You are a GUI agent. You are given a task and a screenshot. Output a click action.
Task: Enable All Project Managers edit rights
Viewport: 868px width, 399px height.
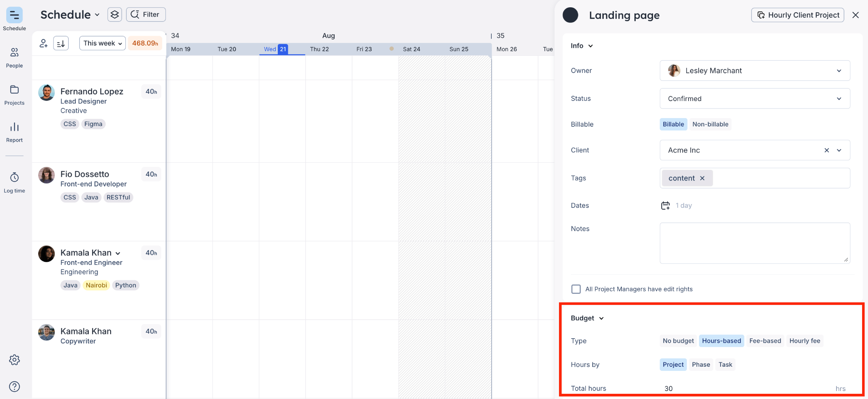click(x=576, y=289)
